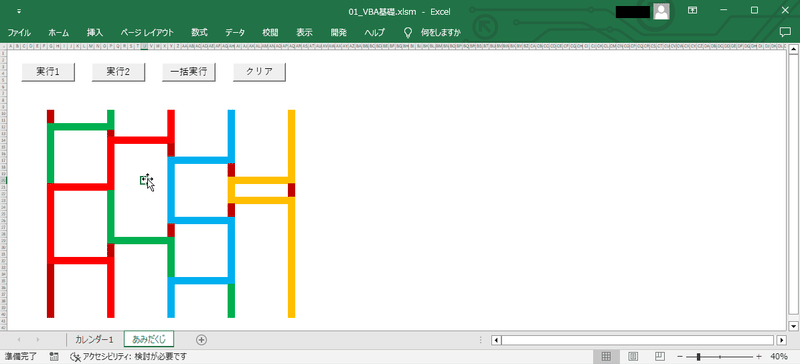800x364 pixels.
Task: Click the Select All corner cell
Action: click(x=4, y=46)
